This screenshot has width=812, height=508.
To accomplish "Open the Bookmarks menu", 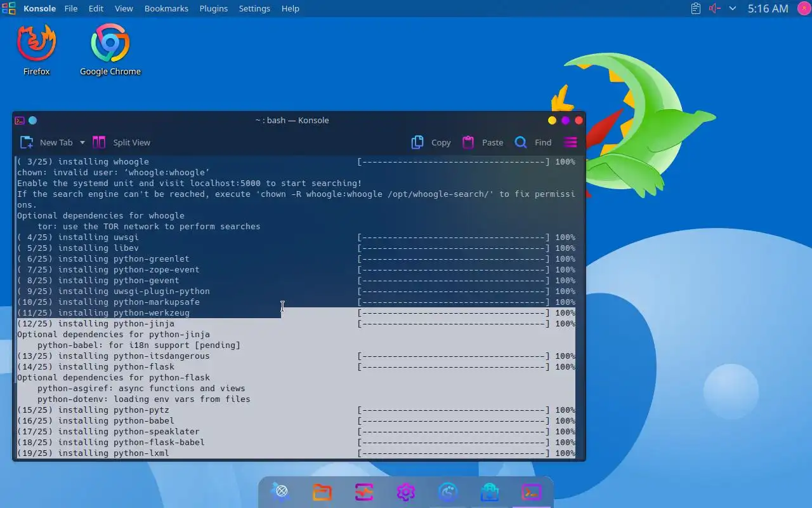I will (166, 8).
